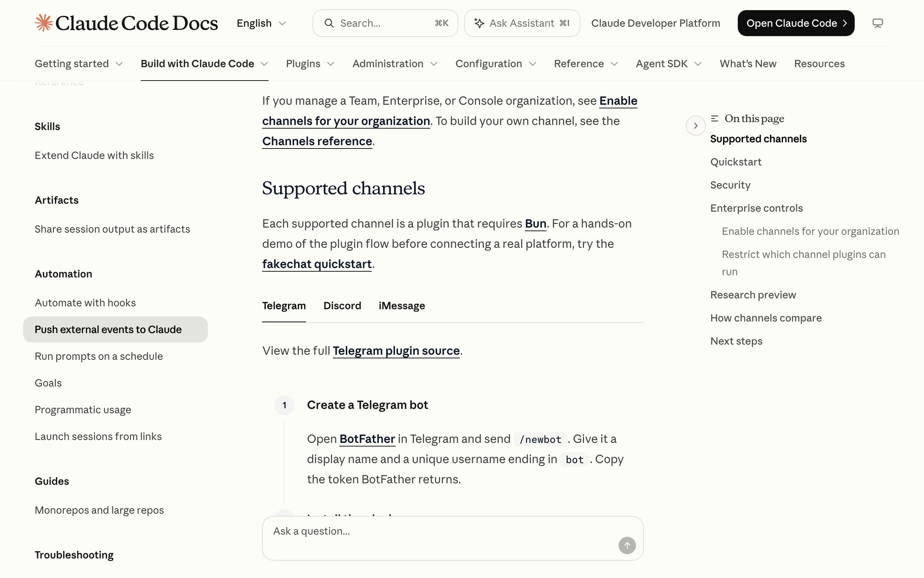Viewport: 924px width, 578px height.
Task: Open the English language dropdown
Action: click(261, 23)
